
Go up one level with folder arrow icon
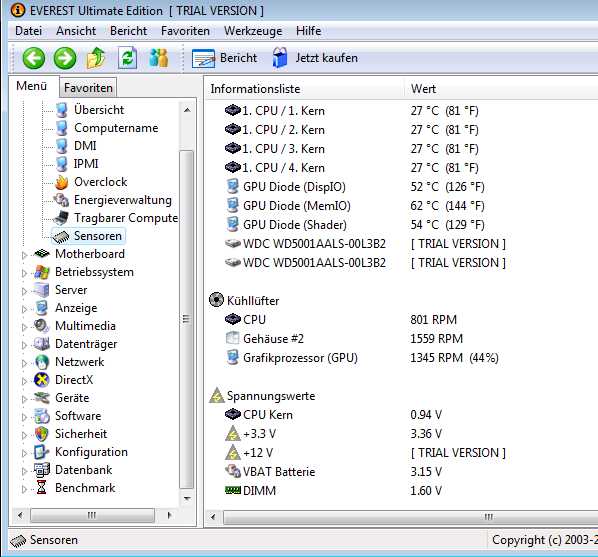pyautogui.click(x=96, y=58)
